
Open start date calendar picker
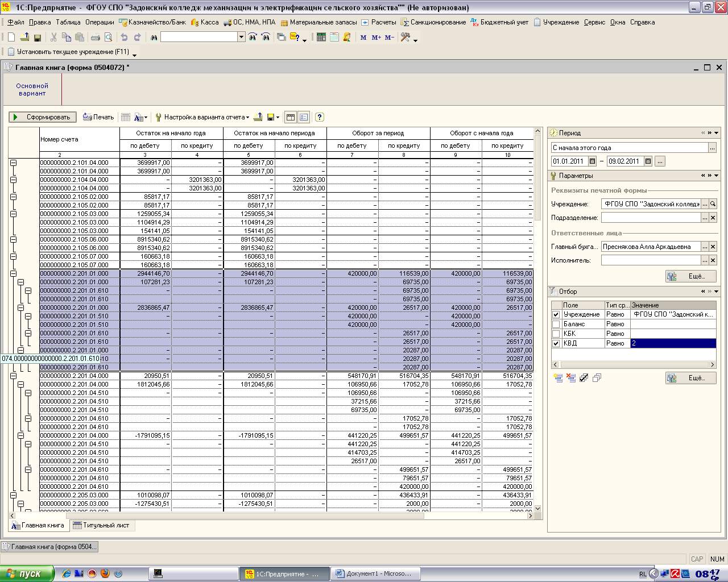tap(592, 161)
